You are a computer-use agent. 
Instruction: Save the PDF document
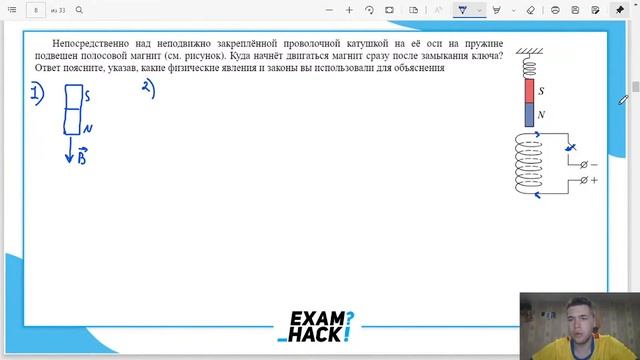[575, 10]
